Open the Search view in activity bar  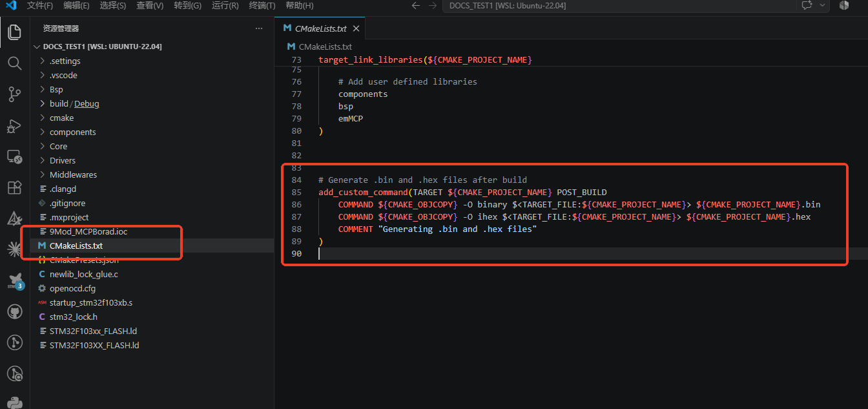(x=14, y=63)
